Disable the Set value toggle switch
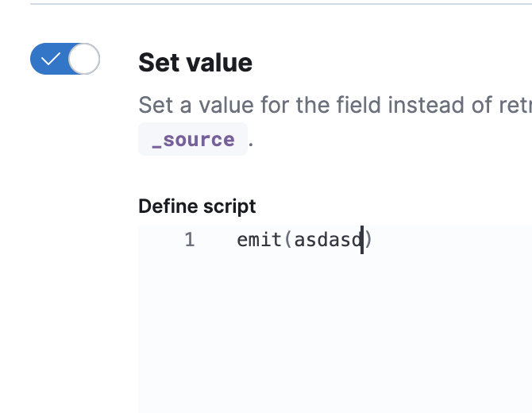The width and height of the screenshot is (532, 413). (65, 60)
